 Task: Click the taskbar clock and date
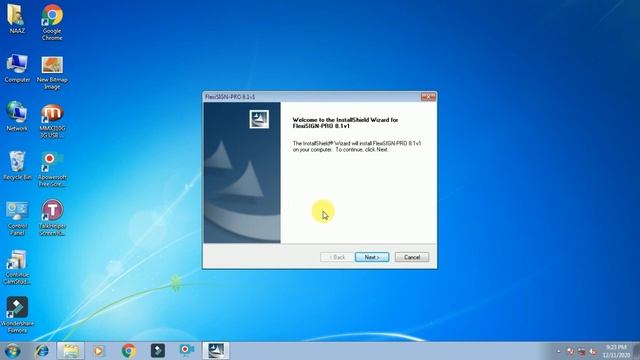(x=616, y=351)
